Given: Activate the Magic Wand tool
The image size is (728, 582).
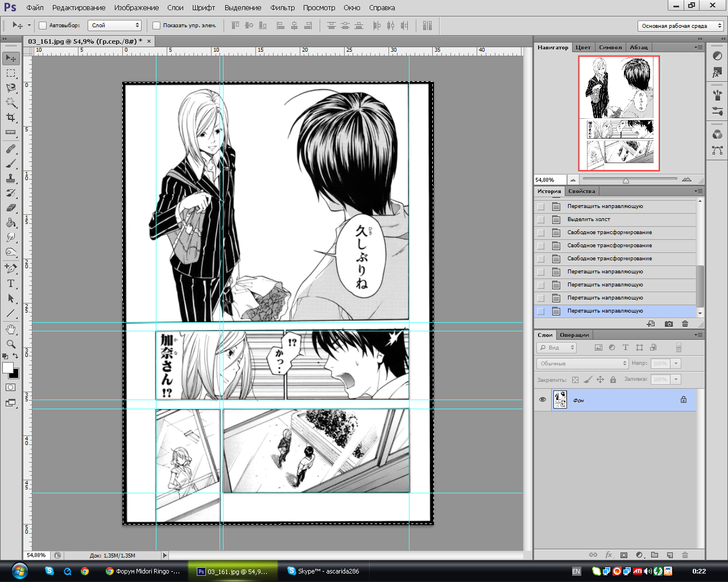Looking at the screenshot, I should coord(11,103).
